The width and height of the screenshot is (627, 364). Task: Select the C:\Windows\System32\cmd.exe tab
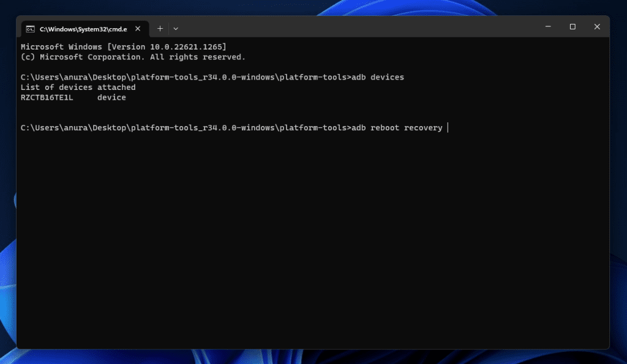[x=83, y=29]
